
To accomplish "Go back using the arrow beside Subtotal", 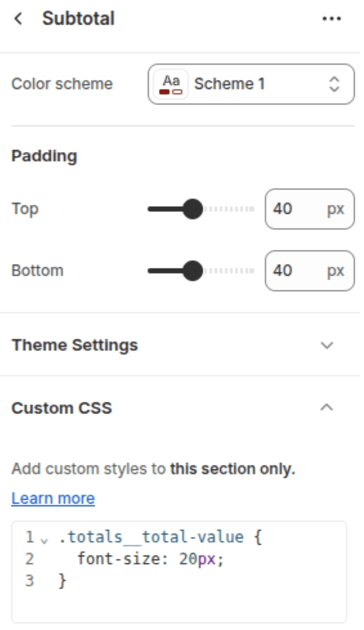I will (x=18, y=18).
